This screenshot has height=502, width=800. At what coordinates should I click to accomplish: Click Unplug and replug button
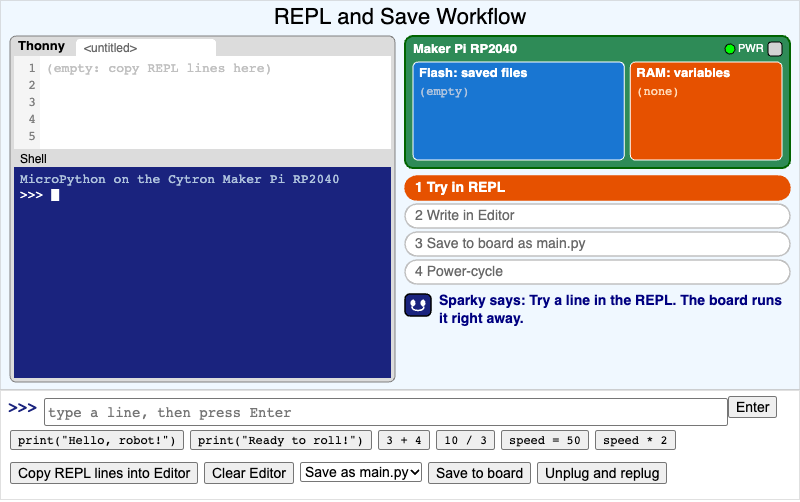[602, 473]
